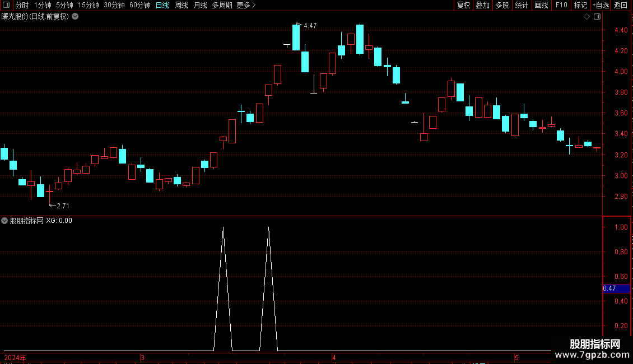
Task: Click month 4 marker on time axis
Action: pyautogui.click(x=334, y=358)
